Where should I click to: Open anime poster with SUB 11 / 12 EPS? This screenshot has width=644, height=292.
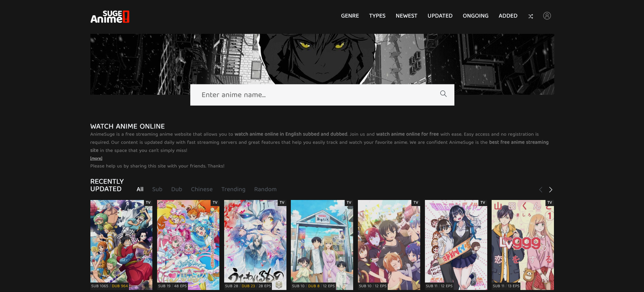click(x=456, y=245)
